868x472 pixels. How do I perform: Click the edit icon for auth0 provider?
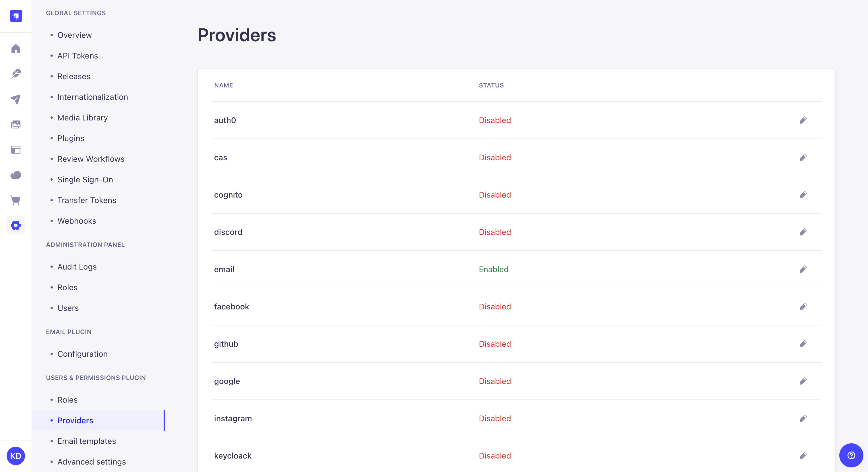tap(803, 120)
